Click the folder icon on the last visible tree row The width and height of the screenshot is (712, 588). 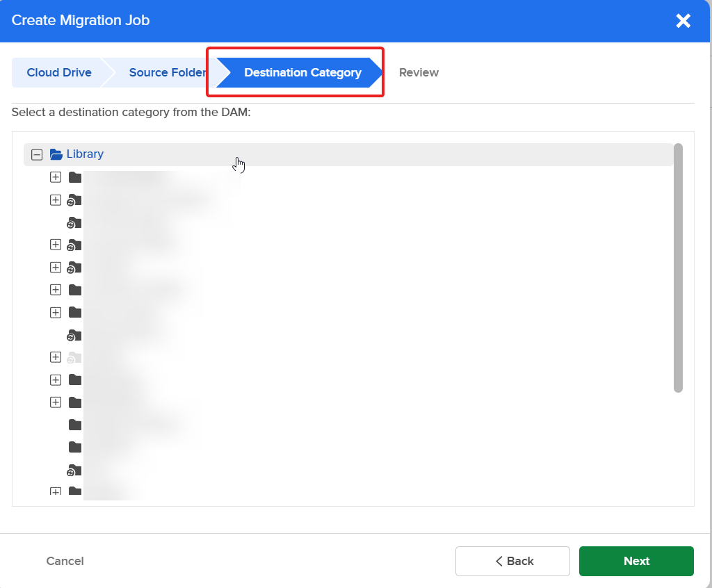point(74,491)
